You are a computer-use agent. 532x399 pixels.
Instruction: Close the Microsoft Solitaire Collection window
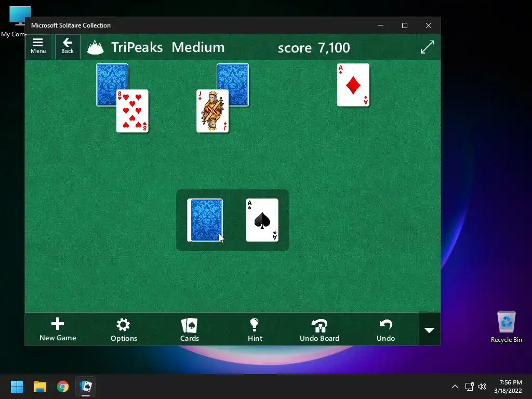[429, 25]
